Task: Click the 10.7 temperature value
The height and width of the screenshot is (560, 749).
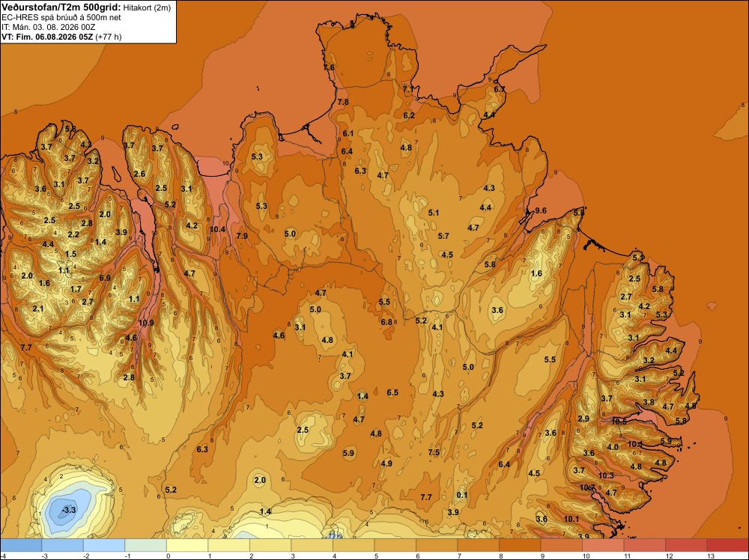Action: 587,487
